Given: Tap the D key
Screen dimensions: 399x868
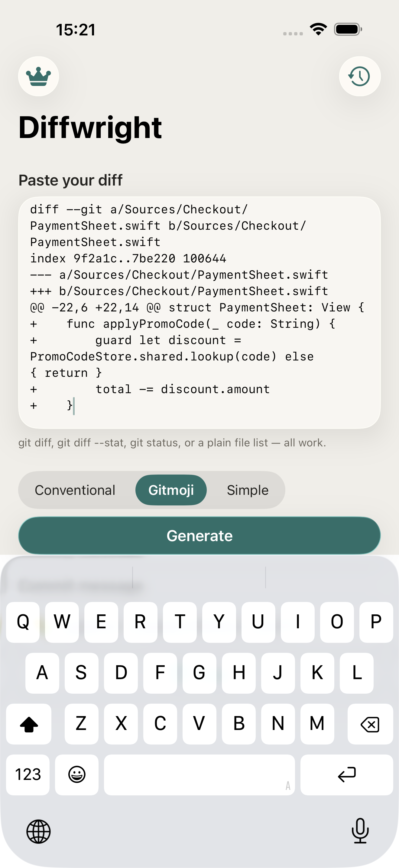Looking at the screenshot, I should pos(121,673).
